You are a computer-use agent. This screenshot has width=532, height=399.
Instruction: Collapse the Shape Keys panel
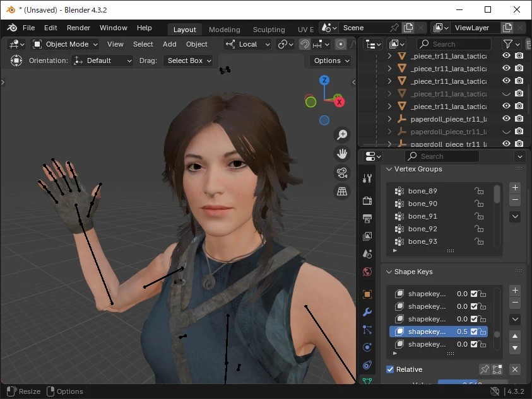pos(389,272)
